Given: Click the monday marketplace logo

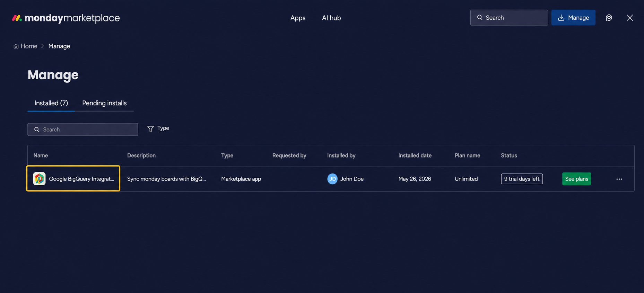Looking at the screenshot, I should [x=66, y=18].
